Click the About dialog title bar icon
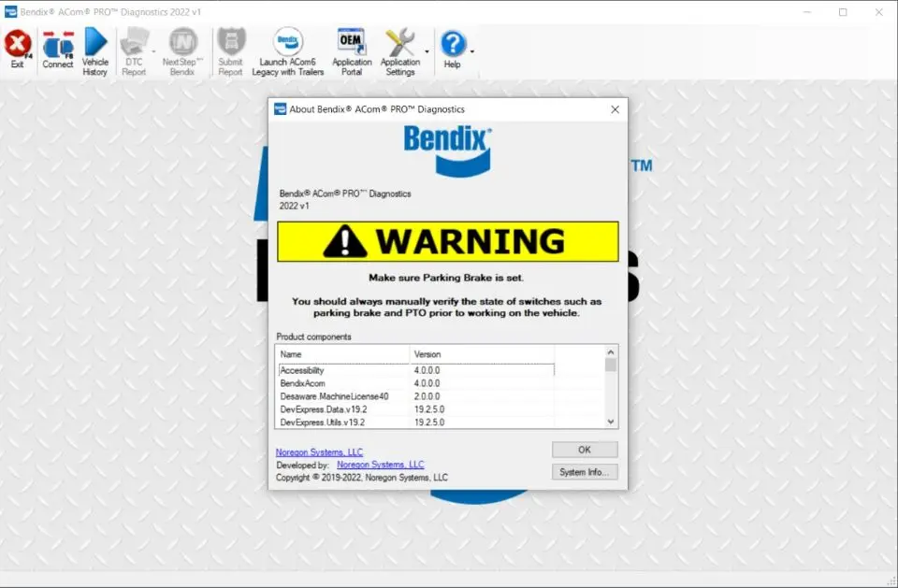Viewport: 898px width, 588px height. pyautogui.click(x=280, y=108)
